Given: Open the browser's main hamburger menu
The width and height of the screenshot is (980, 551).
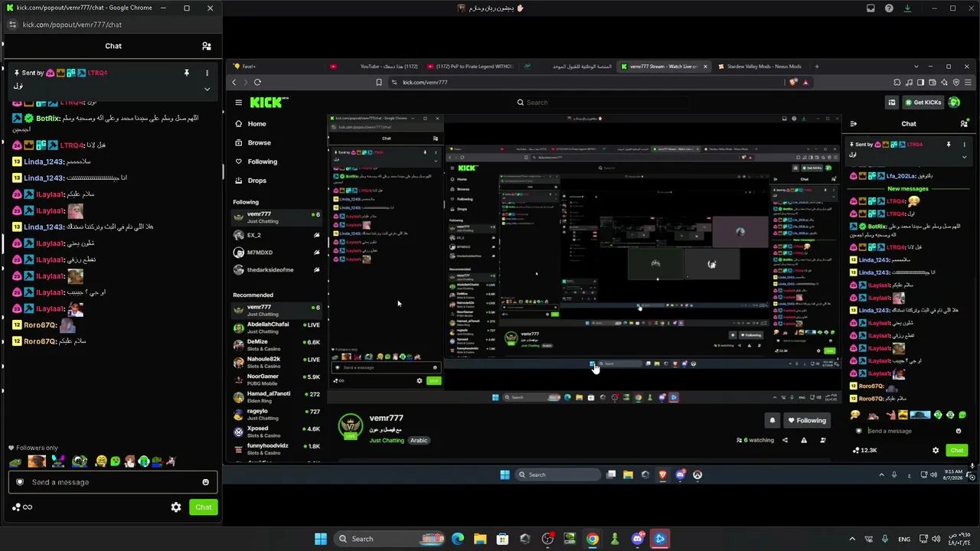Looking at the screenshot, I should pos(968,83).
